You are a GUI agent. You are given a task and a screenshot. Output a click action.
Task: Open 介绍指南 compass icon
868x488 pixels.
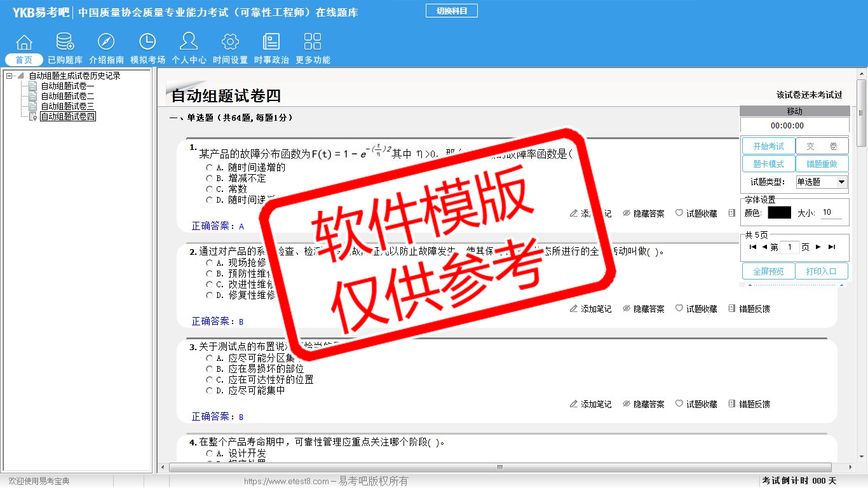tap(106, 42)
